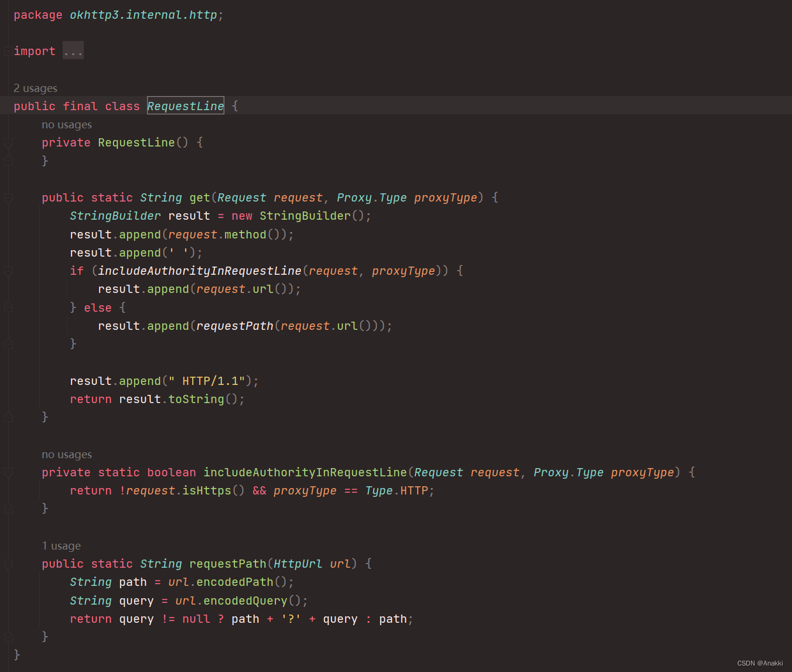The height and width of the screenshot is (672, 792).
Task: Click 'no usages' above the private constructor
Action: click(x=66, y=124)
